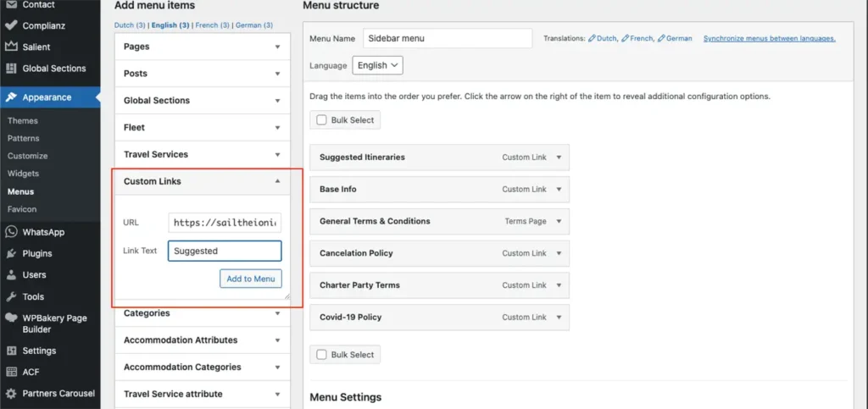Click pencil icon next to French translation
The height and width of the screenshot is (409, 868).
pyautogui.click(x=625, y=39)
